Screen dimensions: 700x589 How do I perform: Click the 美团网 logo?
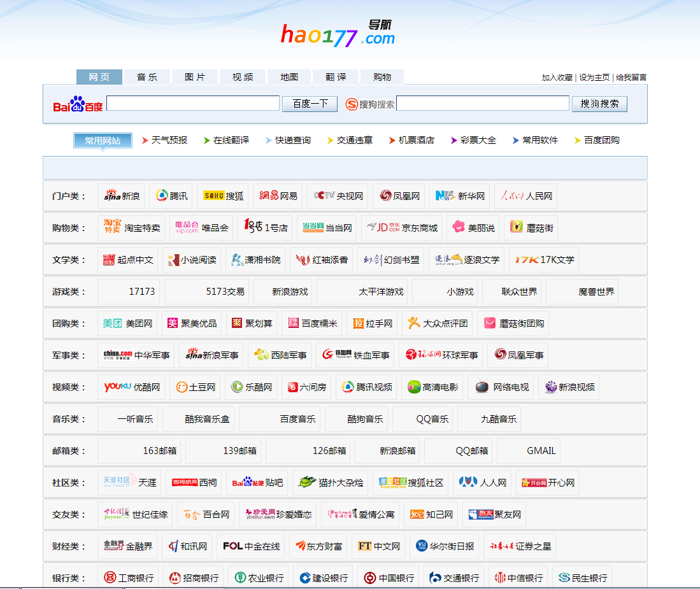click(x=112, y=323)
